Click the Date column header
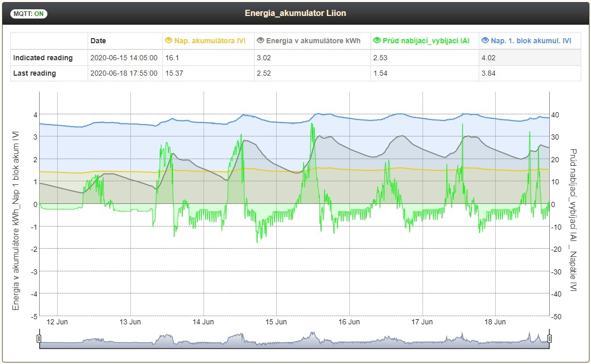Viewport: 591px width, 364px height. [98, 41]
